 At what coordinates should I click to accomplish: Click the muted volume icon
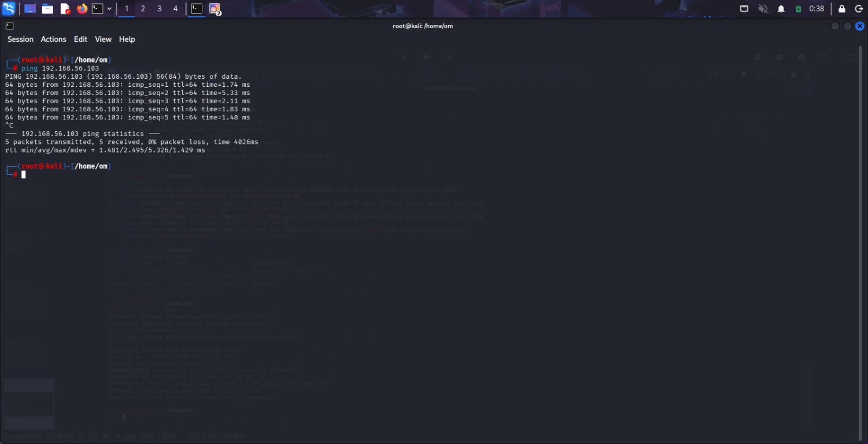coord(763,9)
